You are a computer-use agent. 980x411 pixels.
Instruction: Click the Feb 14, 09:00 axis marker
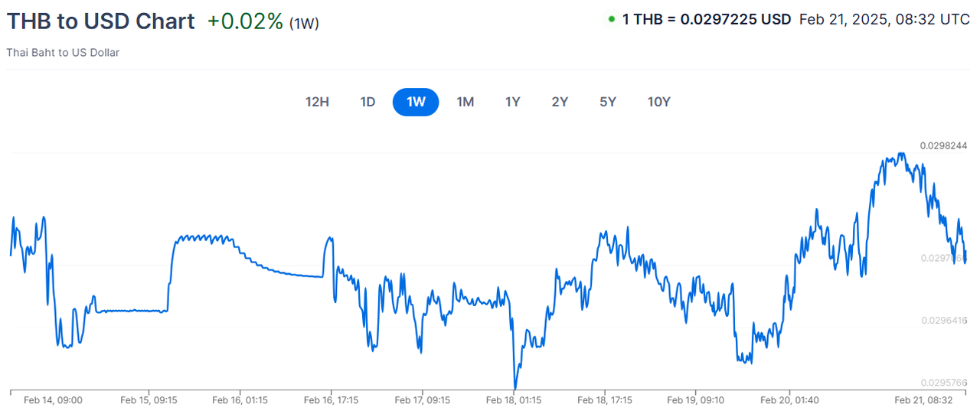[x=53, y=400]
